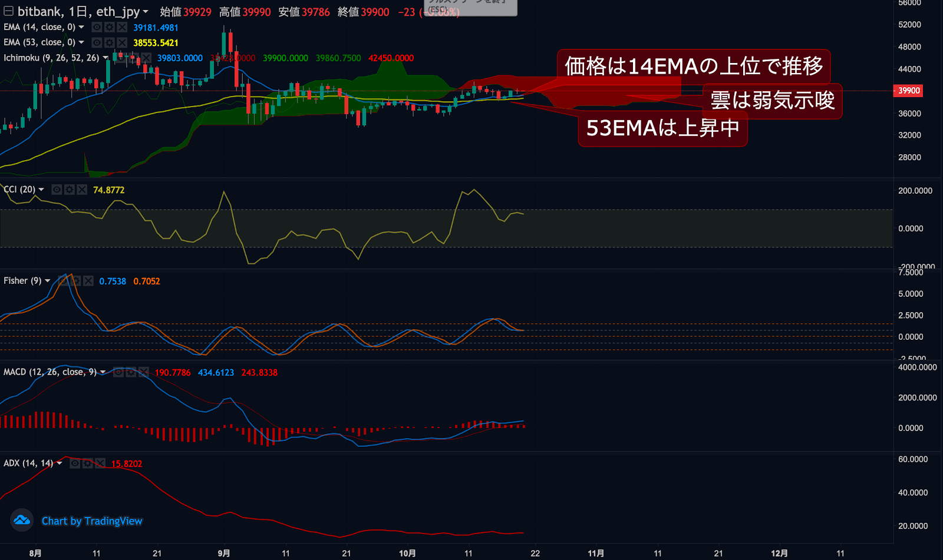The height and width of the screenshot is (560, 943).
Task: Hide the CCI (20) indicator via eye
Action: point(57,190)
